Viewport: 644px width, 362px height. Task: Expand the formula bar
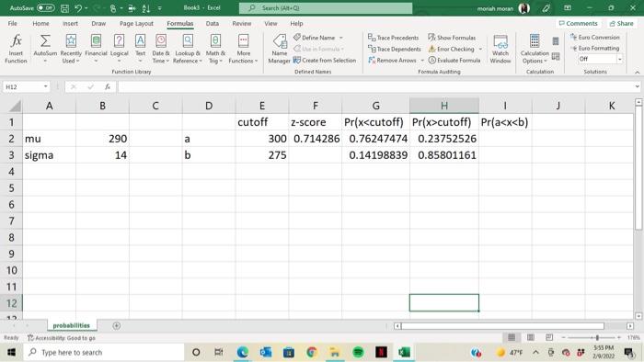[x=637, y=86]
